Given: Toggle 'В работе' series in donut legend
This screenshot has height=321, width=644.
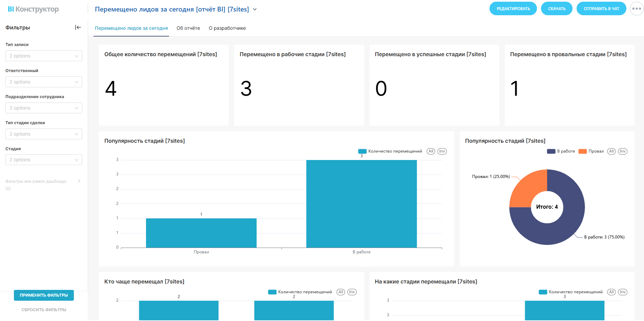Looking at the screenshot, I should pyautogui.click(x=561, y=151).
